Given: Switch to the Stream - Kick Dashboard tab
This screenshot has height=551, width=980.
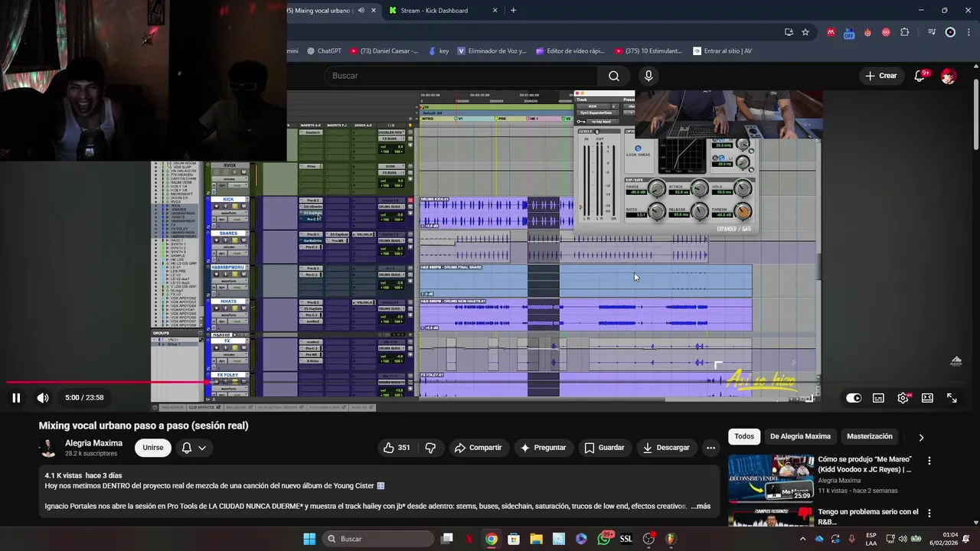Looking at the screenshot, I should [x=434, y=11].
